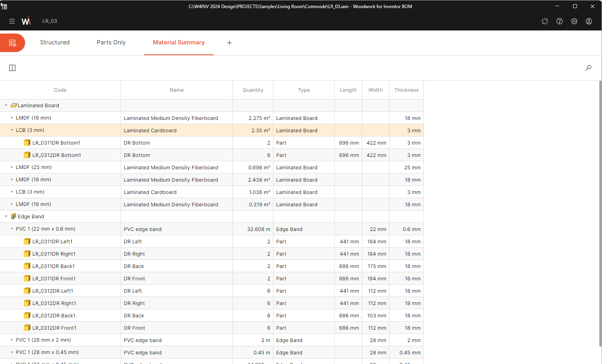This screenshot has height=364, width=602.
Task: Collapse PVC 1 (22 mm x 0.6 mm) row
Action: coord(12,229)
